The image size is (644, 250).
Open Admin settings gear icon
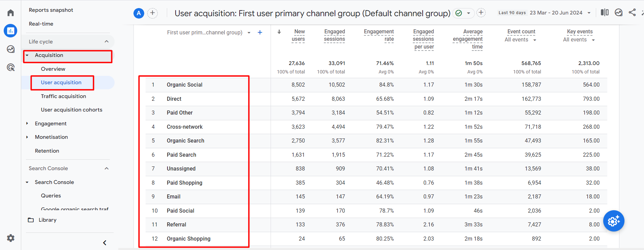pos(10,238)
